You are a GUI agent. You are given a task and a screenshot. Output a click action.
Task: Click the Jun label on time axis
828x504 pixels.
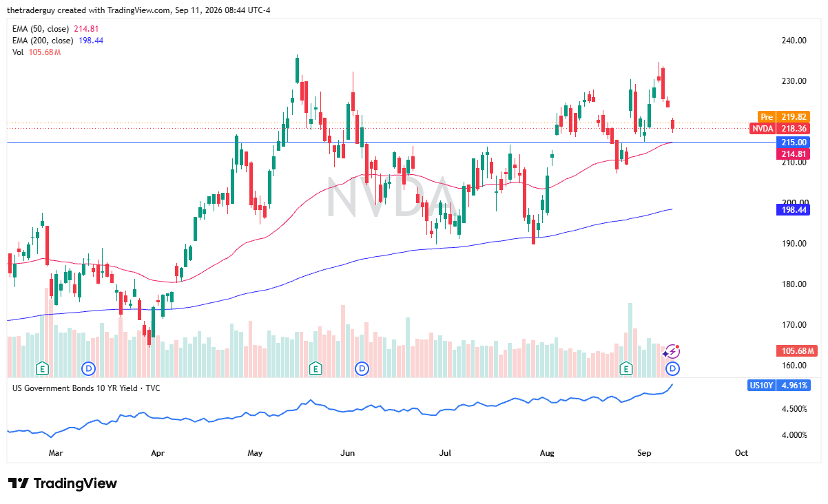pyautogui.click(x=348, y=453)
